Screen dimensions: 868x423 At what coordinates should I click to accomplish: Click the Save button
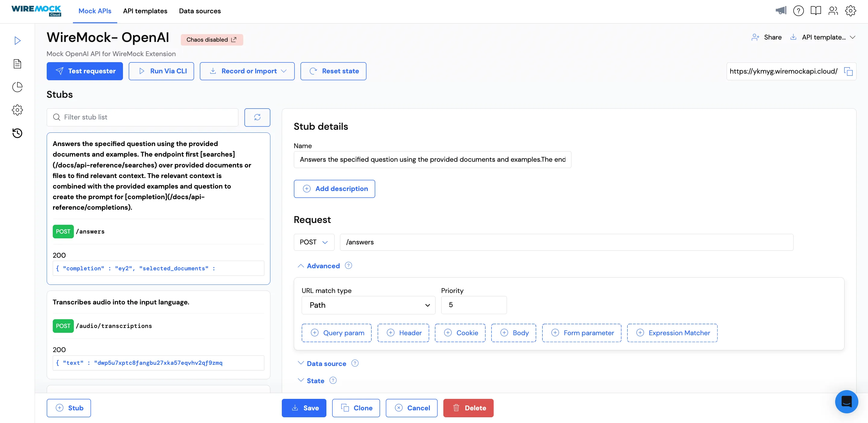[x=304, y=408]
